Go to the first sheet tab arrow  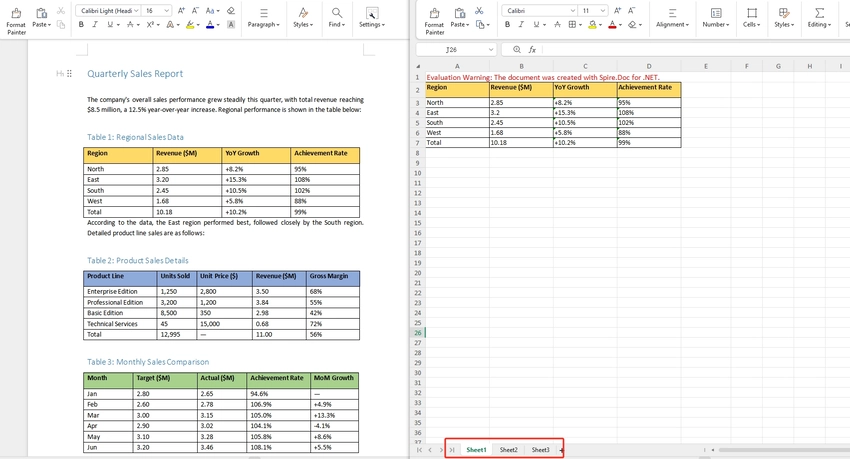point(419,450)
